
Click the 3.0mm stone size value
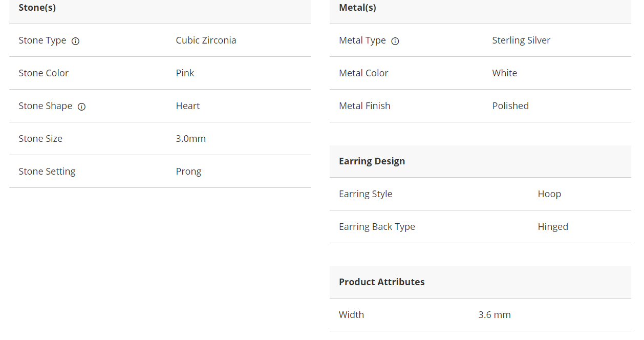190,139
